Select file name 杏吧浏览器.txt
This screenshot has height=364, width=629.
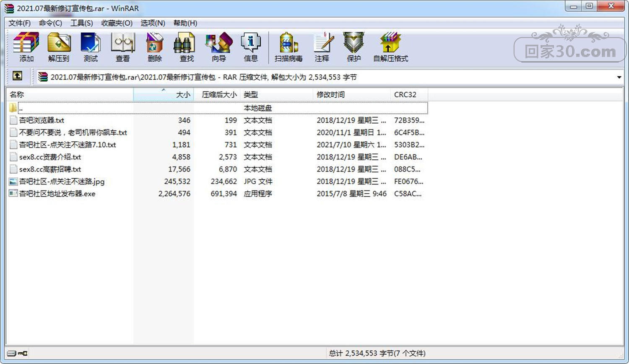42,120
